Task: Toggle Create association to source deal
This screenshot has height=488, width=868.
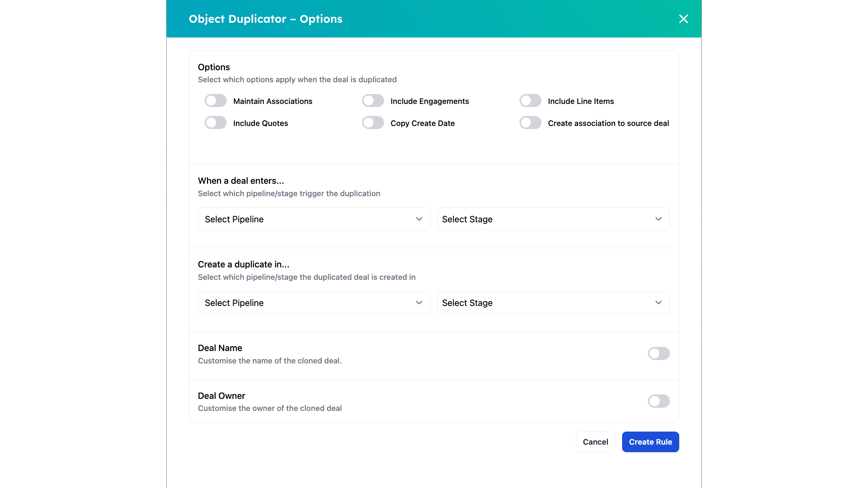Action: 530,123
